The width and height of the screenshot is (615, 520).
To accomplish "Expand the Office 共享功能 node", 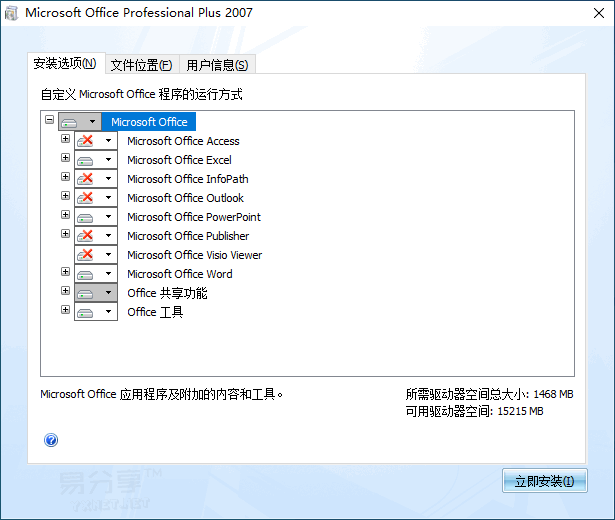I will click(66, 291).
